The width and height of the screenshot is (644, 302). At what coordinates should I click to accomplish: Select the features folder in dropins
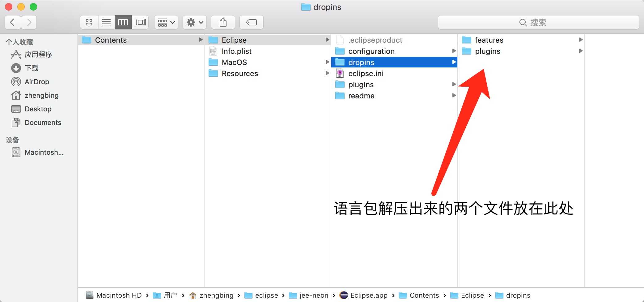click(521, 40)
